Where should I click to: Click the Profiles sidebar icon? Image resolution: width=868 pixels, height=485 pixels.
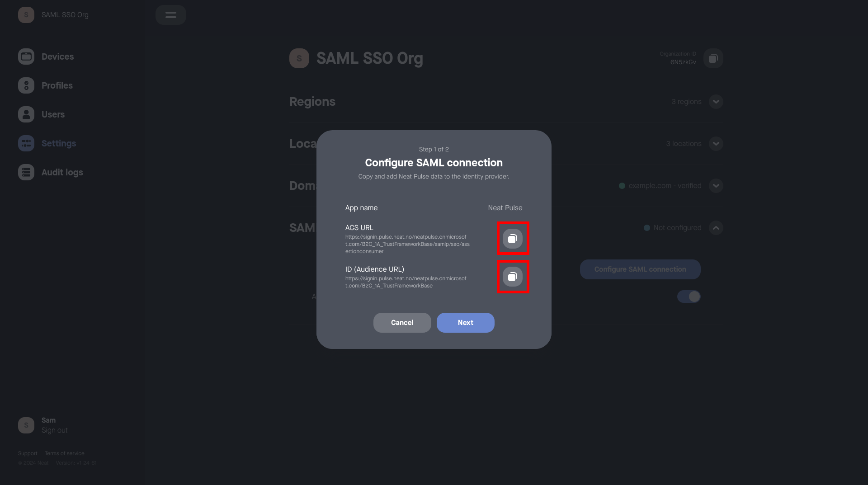tap(26, 85)
